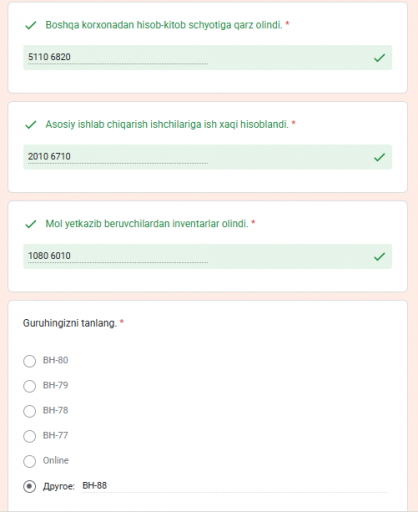Click the Mol yetkazib beruvchilardan question text
418x512 pixels.
(x=147, y=224)
